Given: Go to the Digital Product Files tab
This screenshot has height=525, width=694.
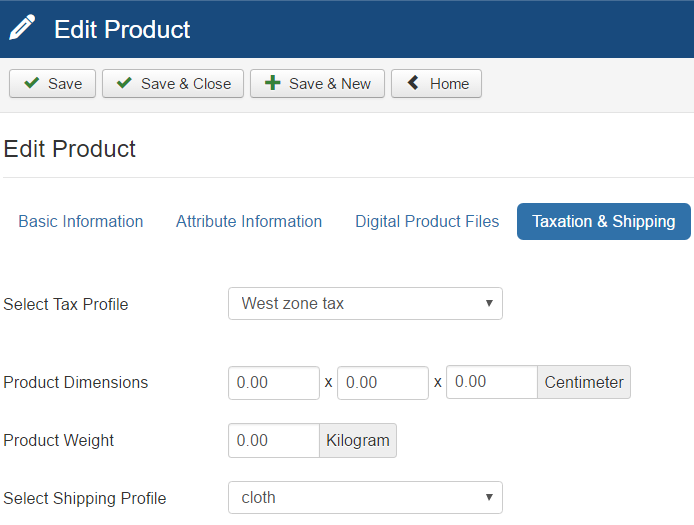Looking at the screenshot, I should 427,222.
